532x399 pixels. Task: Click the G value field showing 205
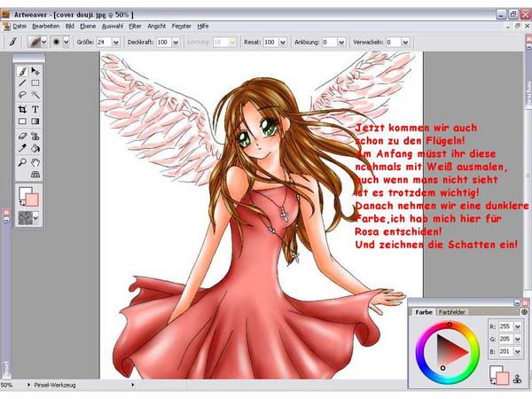point(505,339)
